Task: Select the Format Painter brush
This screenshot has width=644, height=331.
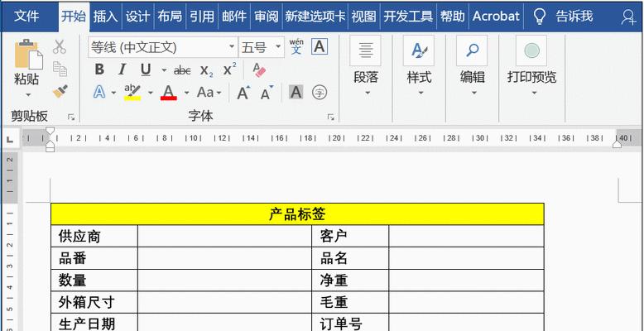Action: tap(60, 91)
